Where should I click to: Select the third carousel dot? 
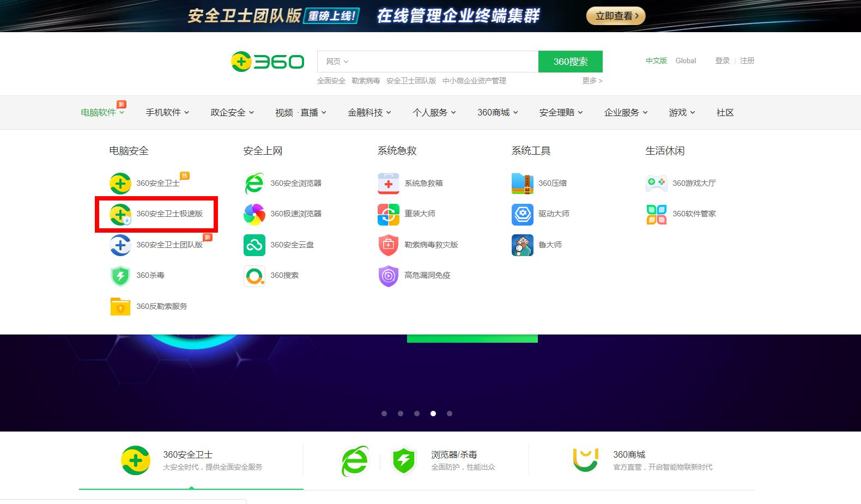tap(417, 414)
